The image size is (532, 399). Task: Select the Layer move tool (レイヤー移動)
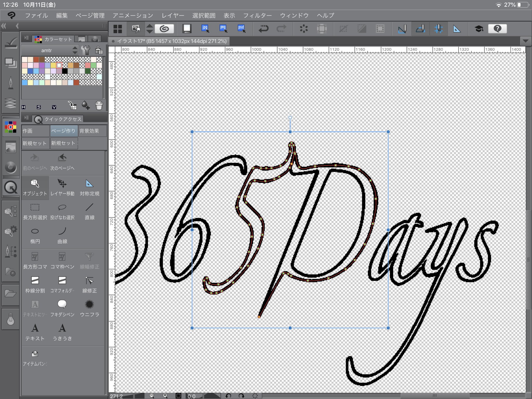(x=62, y=188)
